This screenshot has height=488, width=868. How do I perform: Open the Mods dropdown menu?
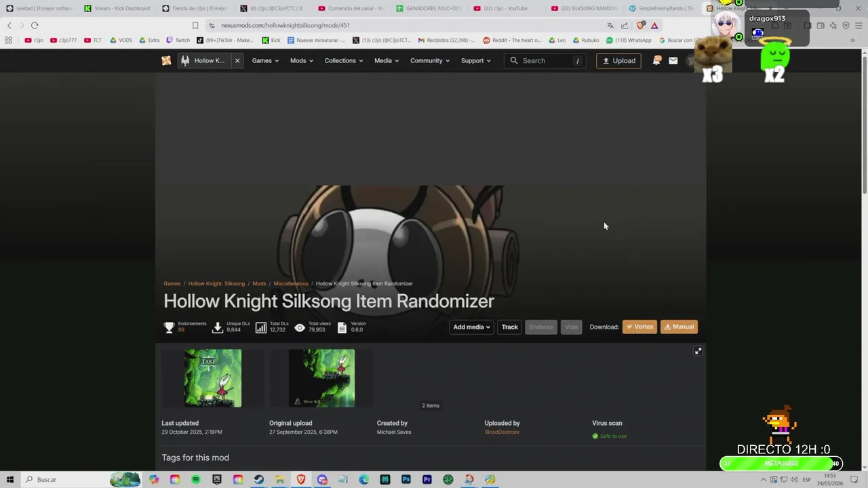[x=302, y=60]
